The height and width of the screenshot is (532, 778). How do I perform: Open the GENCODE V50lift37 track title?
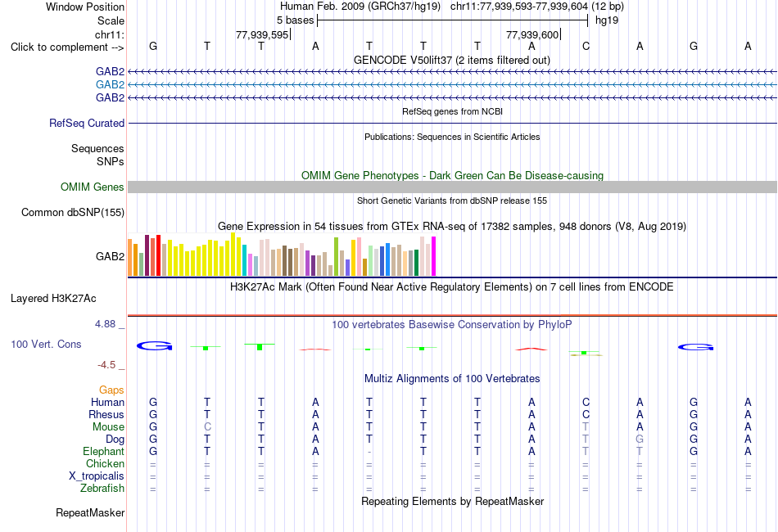[452, 60]
